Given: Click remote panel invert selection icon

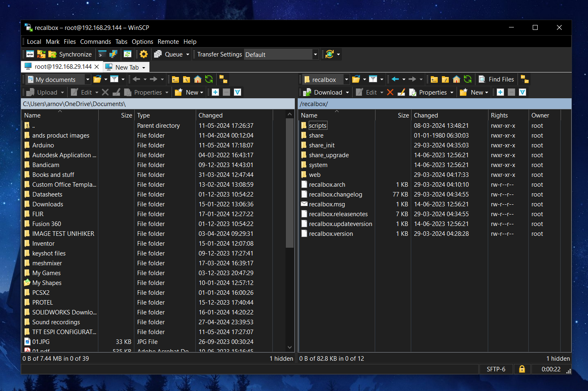Looking at the screenshot, I should pyautogui.click(x=522, y=92).
